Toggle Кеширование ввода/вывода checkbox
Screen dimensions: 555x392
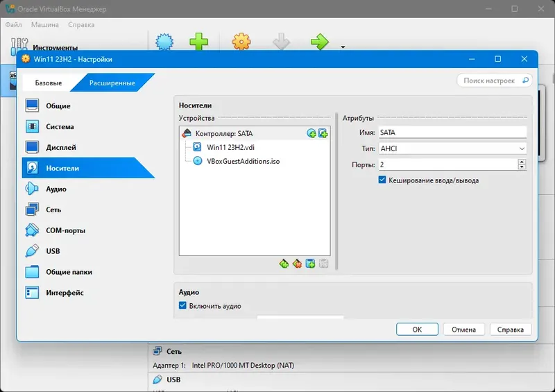382,180
